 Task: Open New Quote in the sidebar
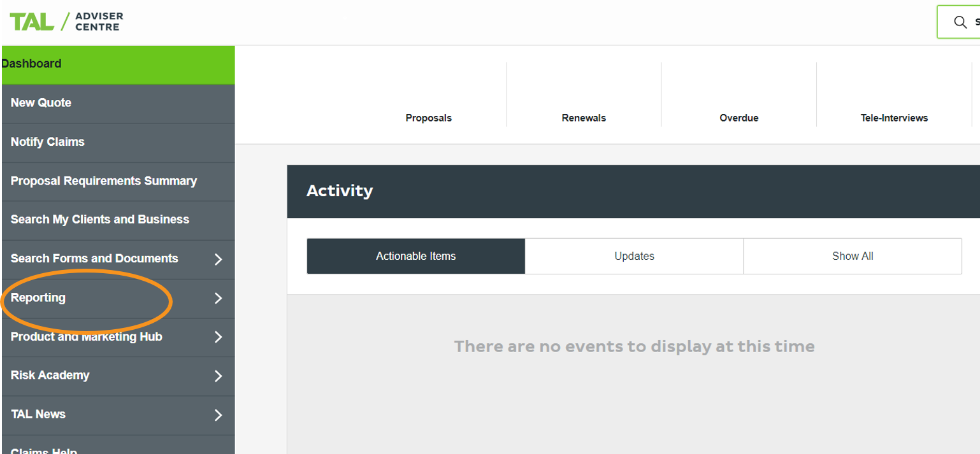(41, 103)
